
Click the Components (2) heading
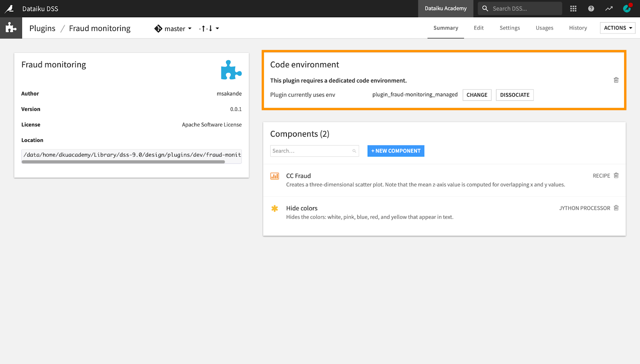point(300,134)
